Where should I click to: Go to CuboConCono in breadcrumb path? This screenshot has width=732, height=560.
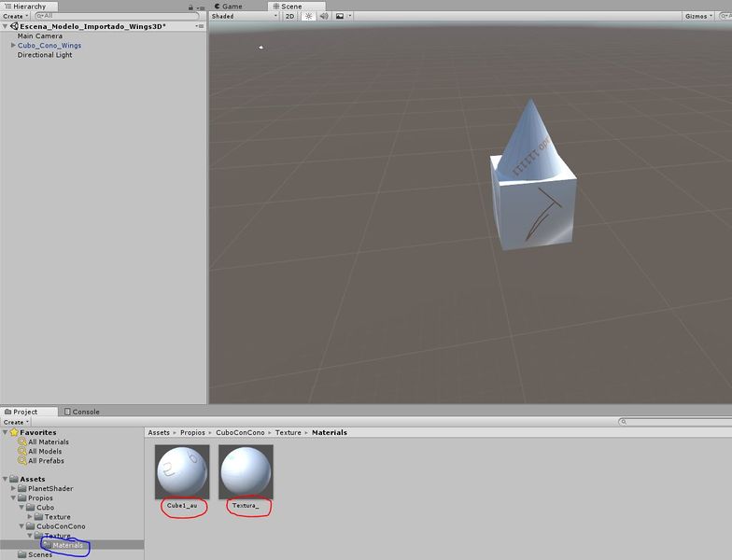[240, 433]
